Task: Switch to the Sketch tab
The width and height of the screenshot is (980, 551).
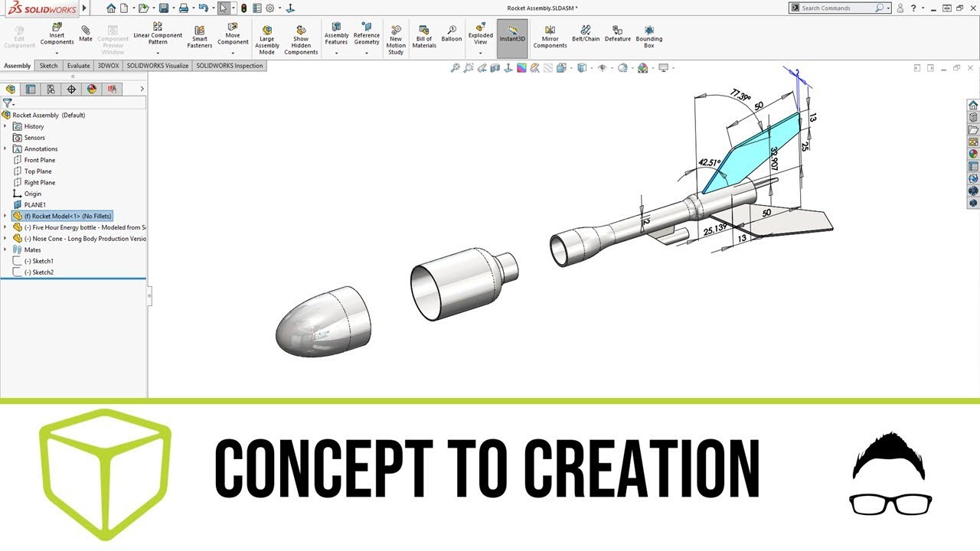Action: (48, 66)
